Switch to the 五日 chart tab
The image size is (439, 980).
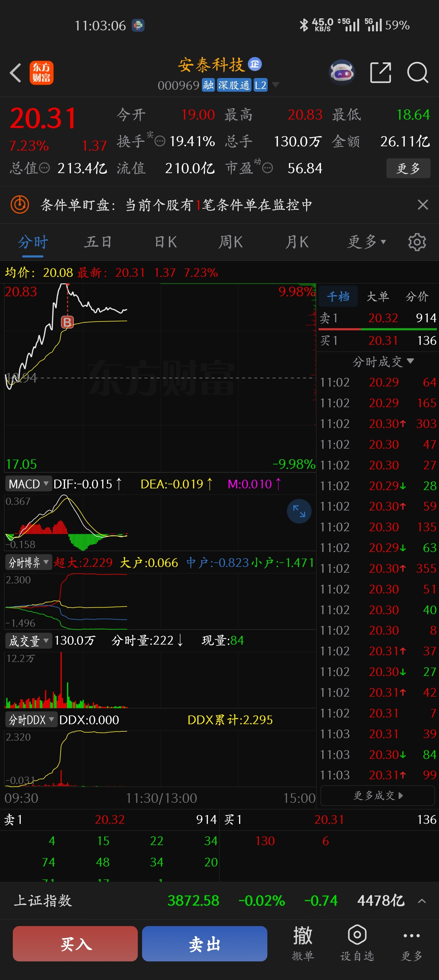(98, 242)
